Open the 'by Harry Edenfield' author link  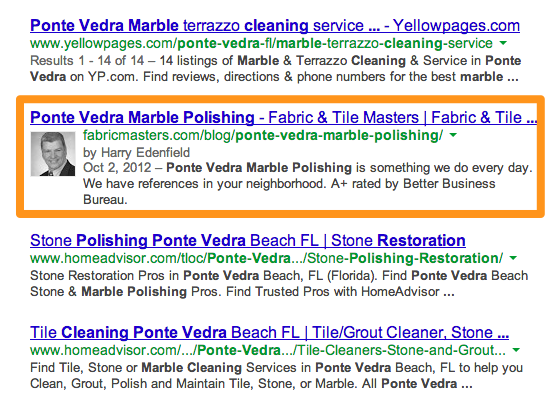(136, 153)
